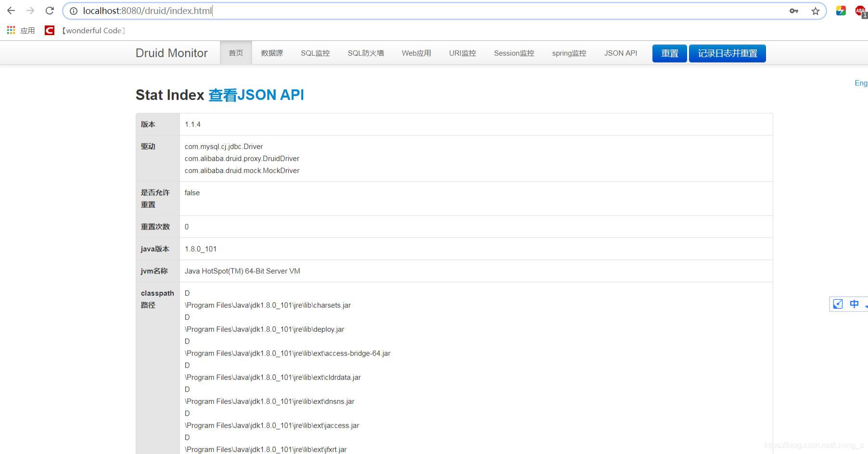Screen dimensions: 868x454
Task: Open the ABP ad blocker extension
Action: (x=861, y=11)
